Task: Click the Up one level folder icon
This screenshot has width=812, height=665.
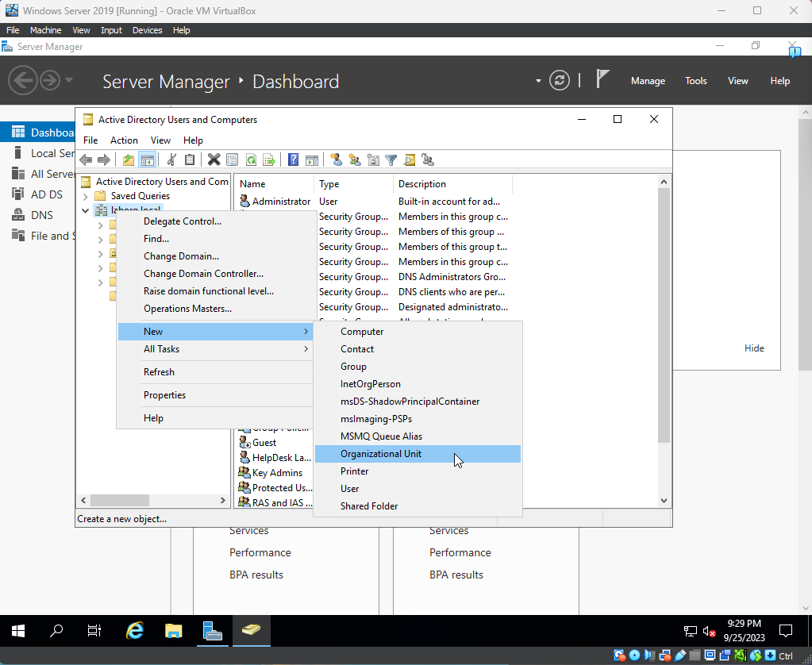Action: (129, 160)
